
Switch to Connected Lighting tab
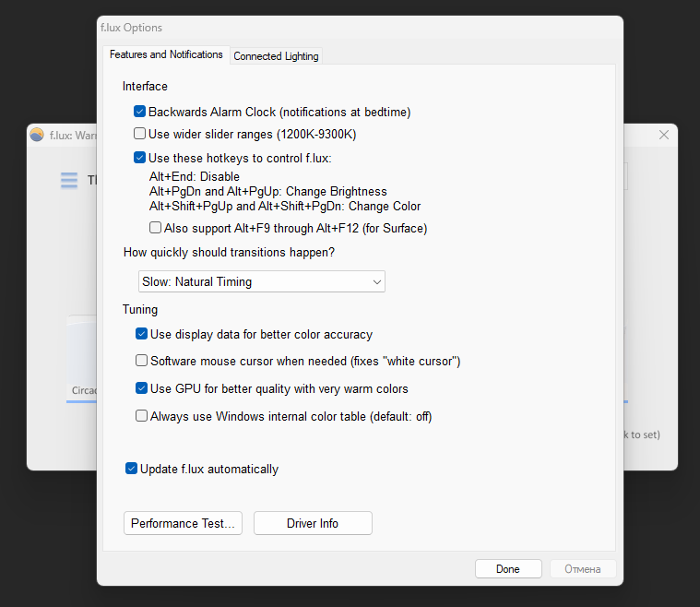276,56
